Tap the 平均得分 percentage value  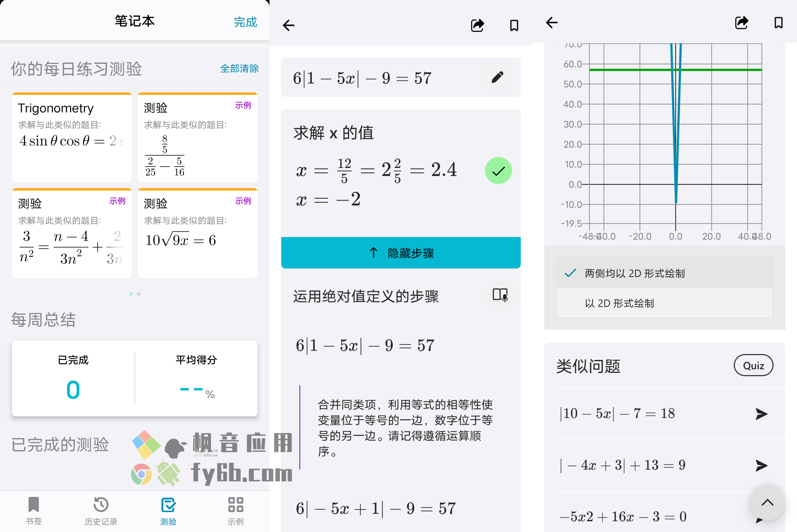197,391
